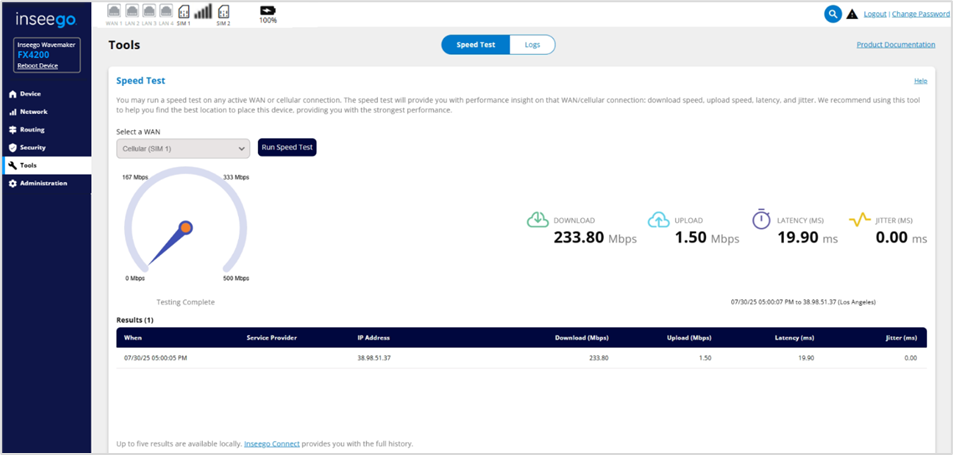Click the LAN 4 port icon

click(x=167, y=12)
